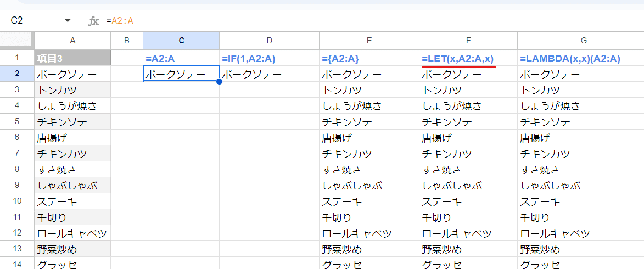Select the column E header
Viewport: 644px width, 269px height.
pyautogui.click(x=369, y=40)
